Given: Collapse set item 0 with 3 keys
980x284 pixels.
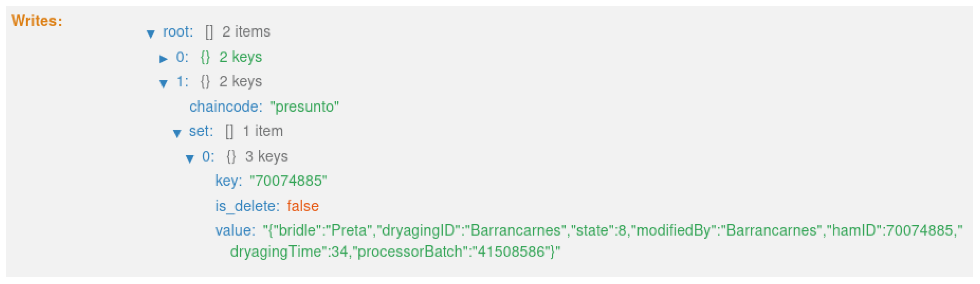Looking at the screenshot, I should click(190, 158).
